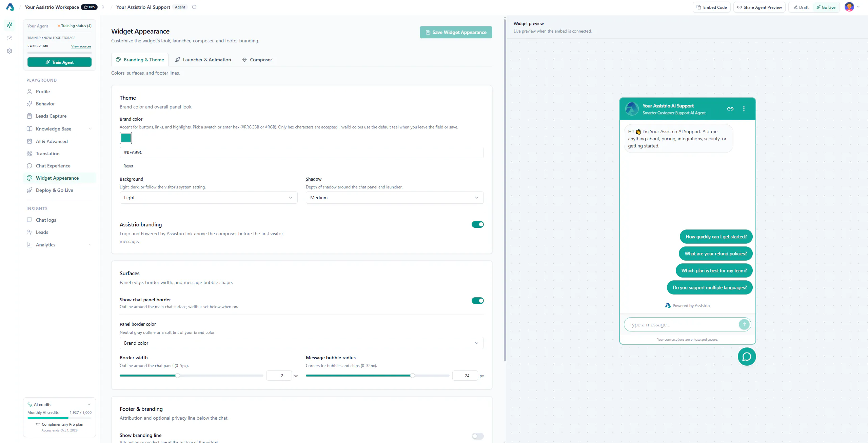Open Chat Experience page
Viewport: 868px width, 443px height.
pyautogui.click(x=59, y=166)
